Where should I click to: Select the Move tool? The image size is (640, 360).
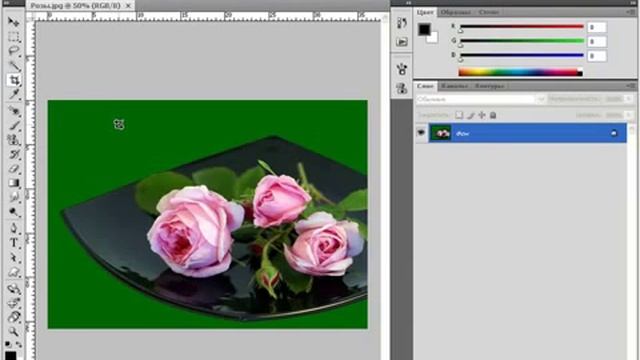(x=14, y=22)
